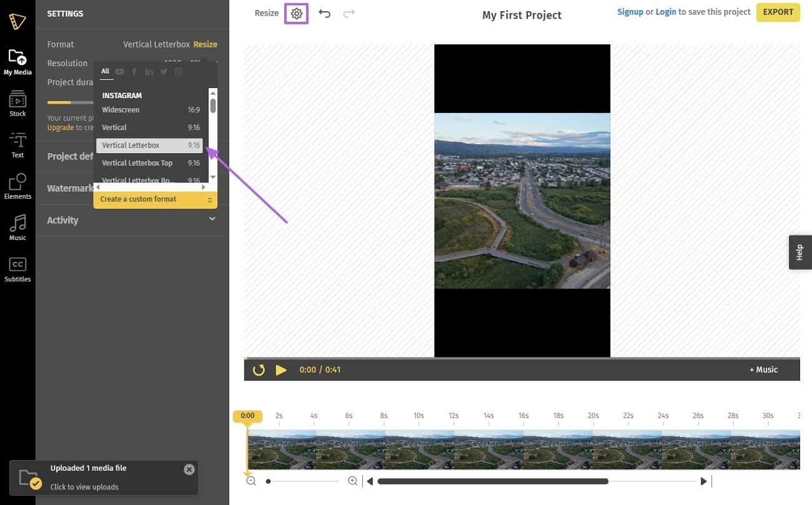Zoom in the timeline

click(x=352, y=481)
